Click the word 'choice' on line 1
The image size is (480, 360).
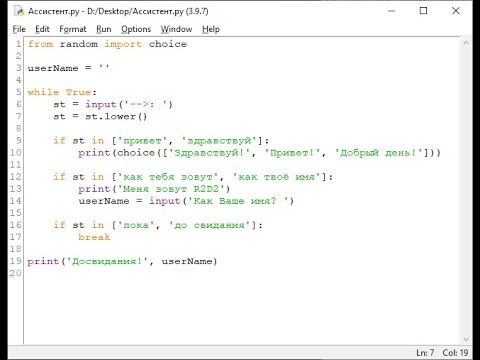point(168,44)
